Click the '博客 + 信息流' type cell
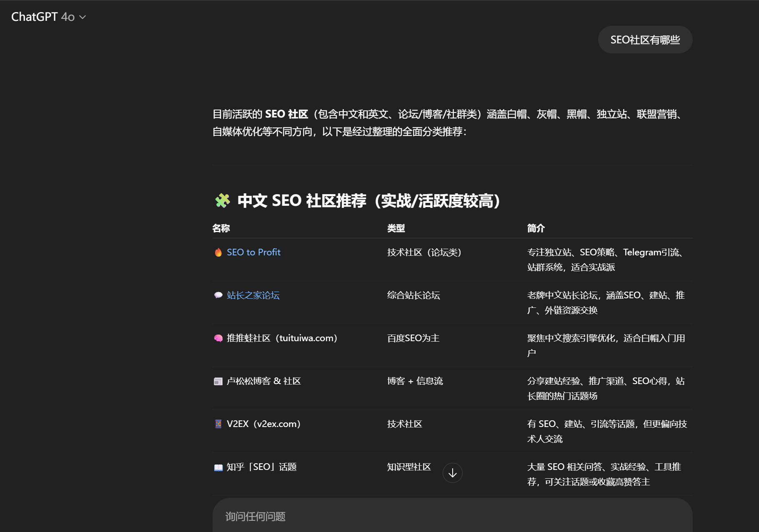 click(x=415, y=381)
